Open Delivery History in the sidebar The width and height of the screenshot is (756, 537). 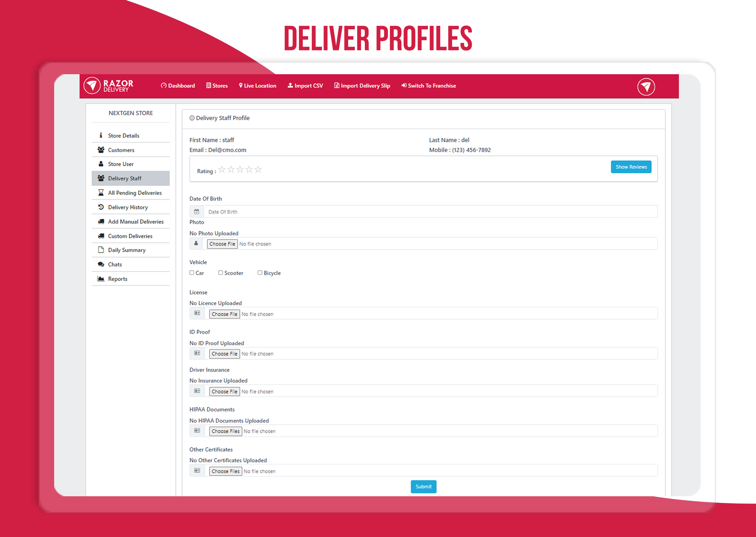coord(128,207)
